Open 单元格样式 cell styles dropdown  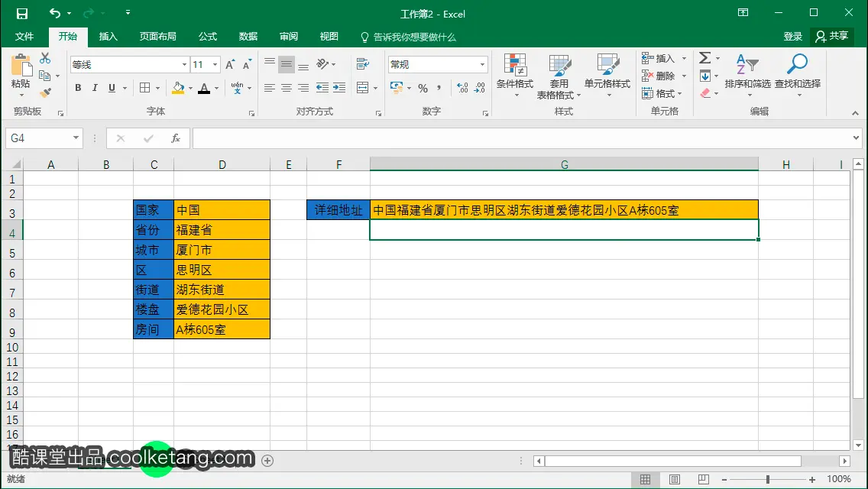607,76
